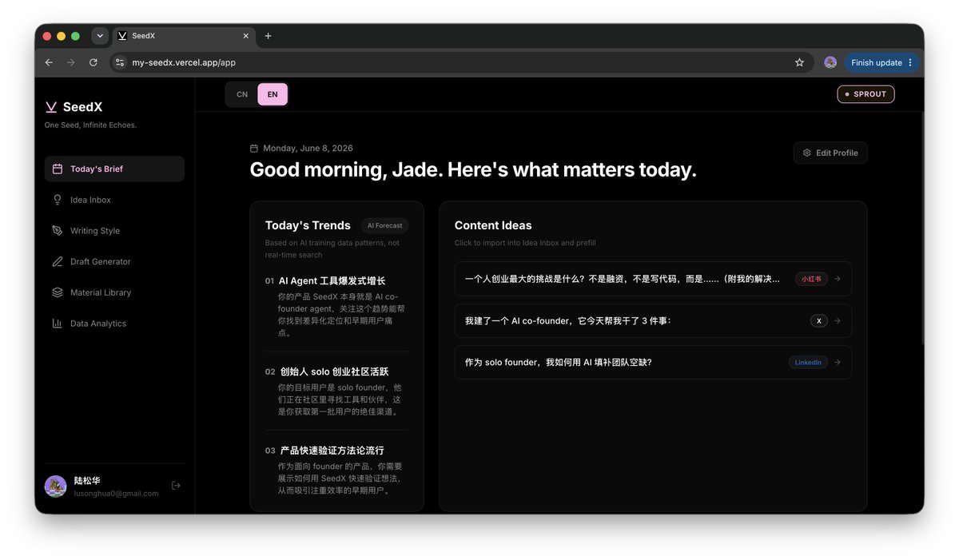Click the gear icon in Edit Profile

pyautogui.click(x=807, y=153)
